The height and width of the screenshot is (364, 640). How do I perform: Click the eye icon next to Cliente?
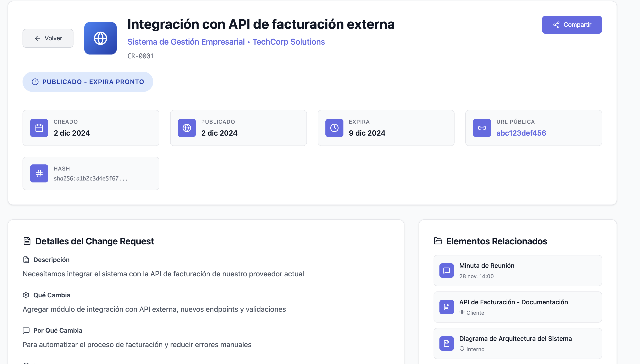[462, 312]
